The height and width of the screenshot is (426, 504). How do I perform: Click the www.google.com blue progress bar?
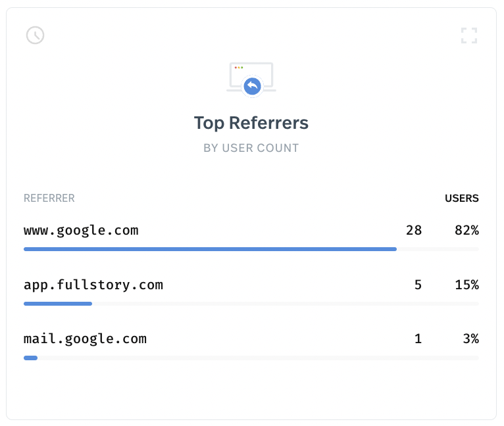pos(210,249)
